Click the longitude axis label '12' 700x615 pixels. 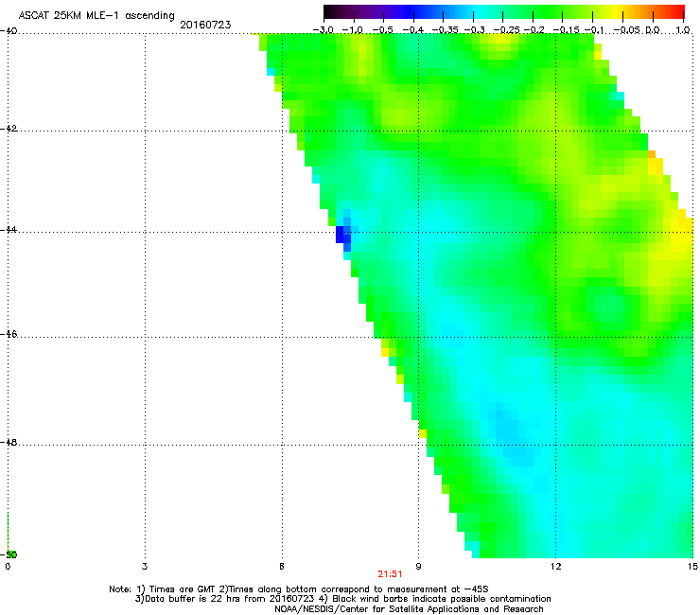[x=555, y=567]
